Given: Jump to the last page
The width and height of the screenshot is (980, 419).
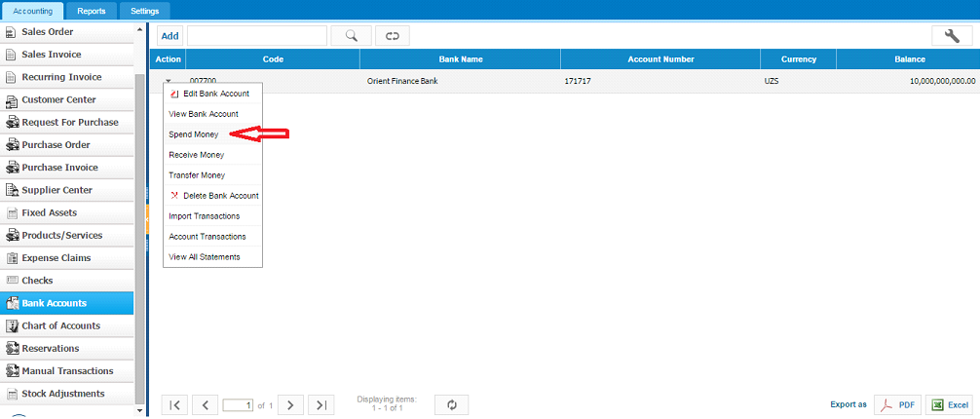Looking at the screenshot, I should [321, 405].
